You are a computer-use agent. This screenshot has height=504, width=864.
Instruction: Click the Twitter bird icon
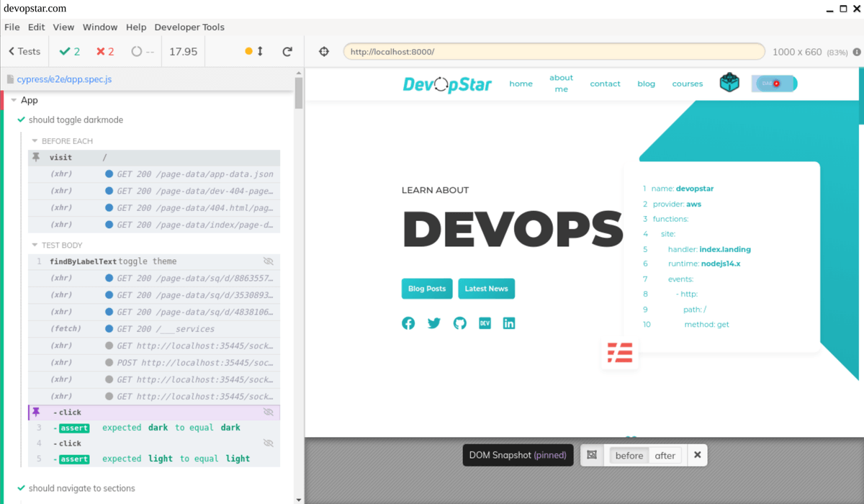coord(433,323)
